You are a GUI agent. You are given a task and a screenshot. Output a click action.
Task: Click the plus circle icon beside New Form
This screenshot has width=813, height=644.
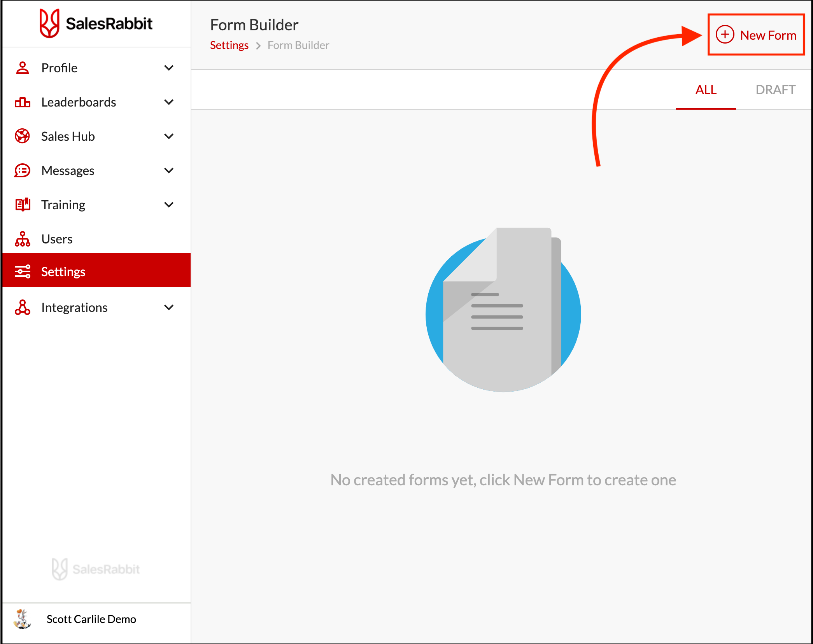[725, 35]
